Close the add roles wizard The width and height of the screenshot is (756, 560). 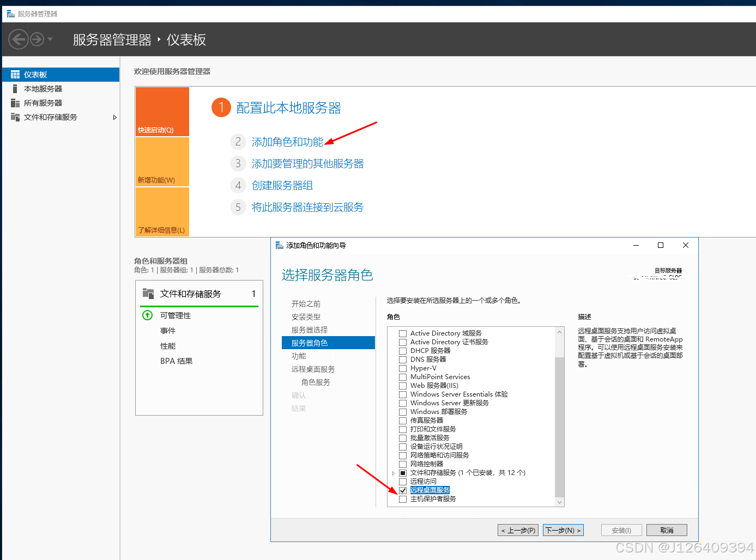pos(686,245)
